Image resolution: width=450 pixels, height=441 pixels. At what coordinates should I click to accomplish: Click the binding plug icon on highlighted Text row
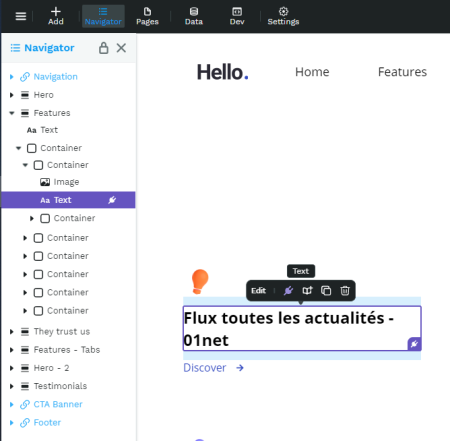[112, 200]
